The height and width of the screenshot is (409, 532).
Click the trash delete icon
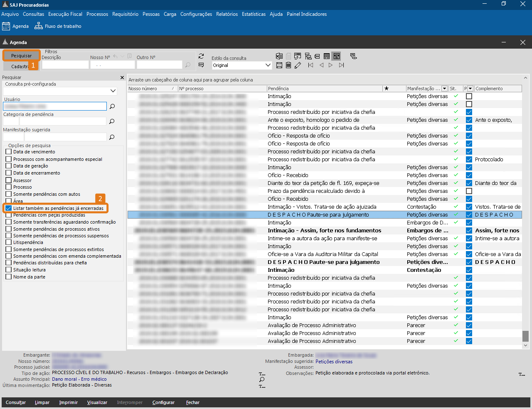point(288,65)
